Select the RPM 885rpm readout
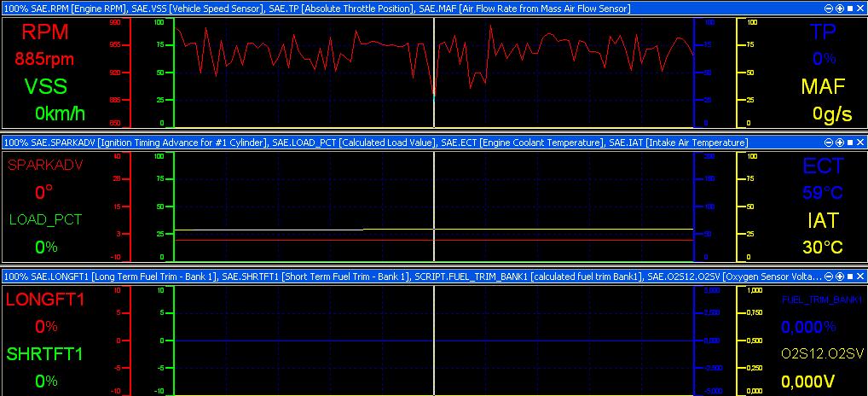The image size is (868, 396). [44, 58]
